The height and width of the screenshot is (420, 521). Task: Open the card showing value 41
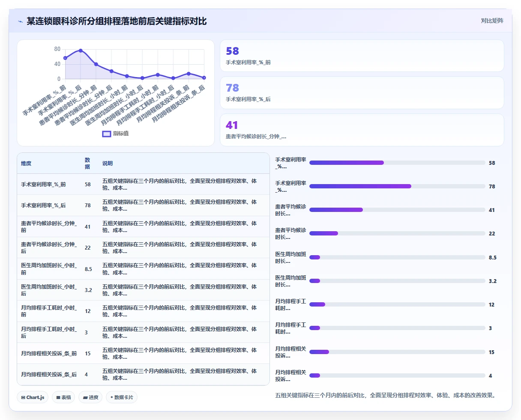pos(362,130)
